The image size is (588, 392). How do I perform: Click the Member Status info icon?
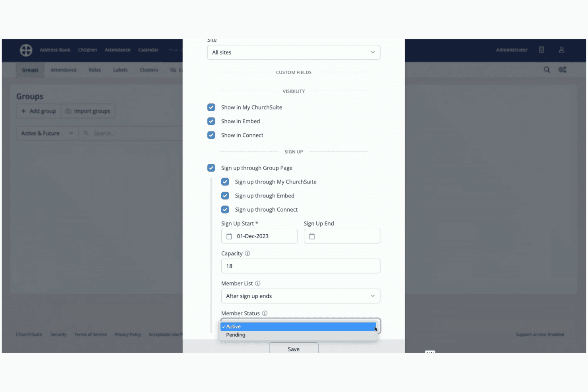pyautogui.click(x=265, y=313)
